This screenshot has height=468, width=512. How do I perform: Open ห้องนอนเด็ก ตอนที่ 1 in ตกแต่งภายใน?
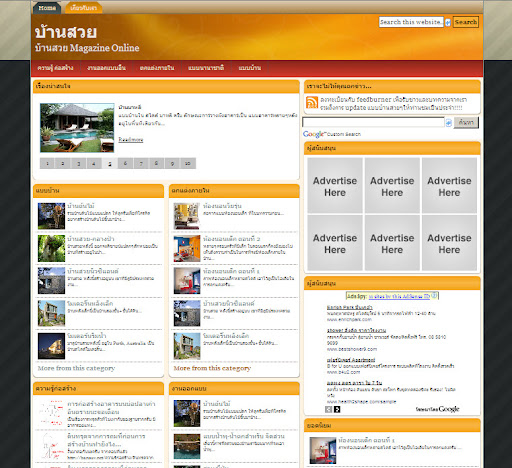[x=231, y=271]
